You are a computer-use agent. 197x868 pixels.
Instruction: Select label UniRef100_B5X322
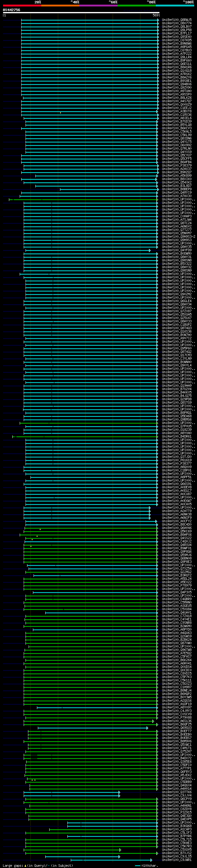(x=176, y=264)
